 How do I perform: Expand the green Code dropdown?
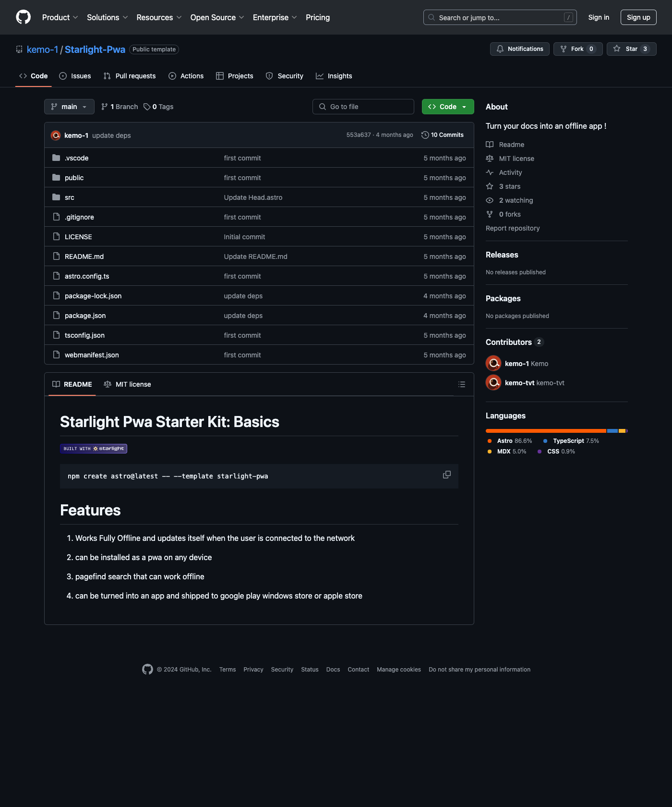pos(447,106)
